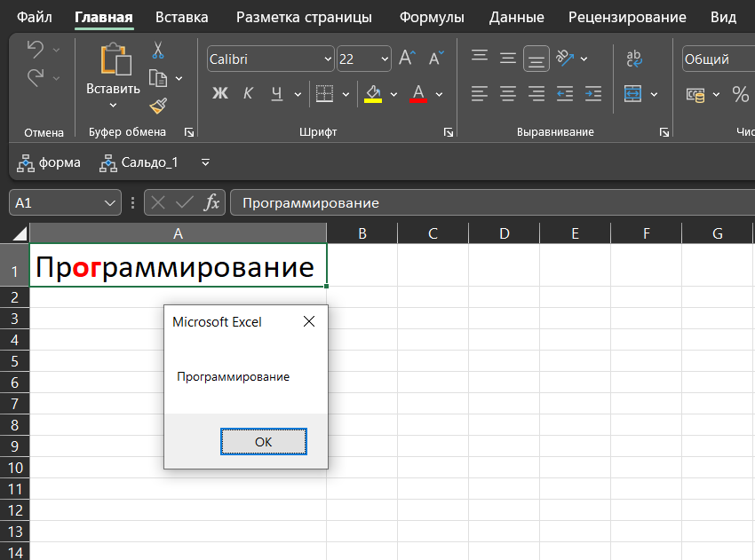Viewport: 755px width, 560px height.
Task: Expand the underline style options
Action: (x=298, y=94)
